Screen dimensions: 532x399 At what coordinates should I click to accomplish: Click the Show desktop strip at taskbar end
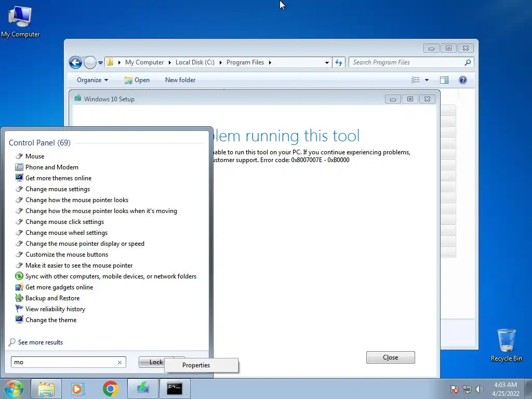528,389
